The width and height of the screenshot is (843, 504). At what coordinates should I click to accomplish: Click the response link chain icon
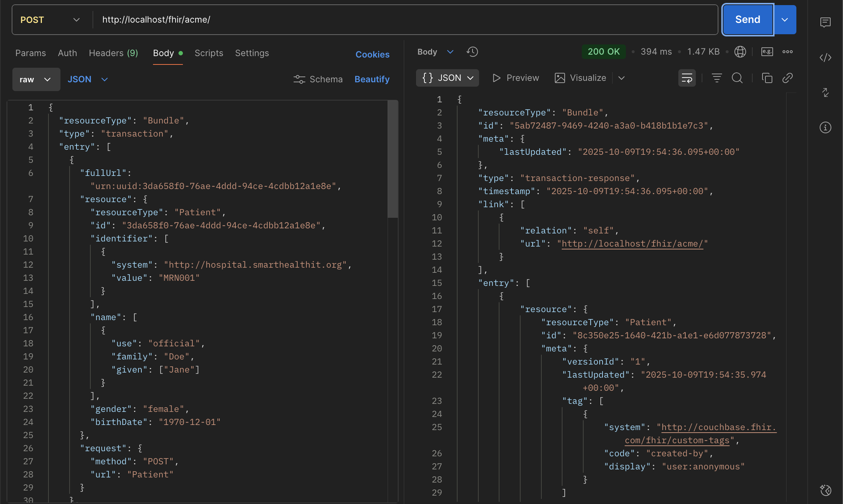[x=788, y=78]
